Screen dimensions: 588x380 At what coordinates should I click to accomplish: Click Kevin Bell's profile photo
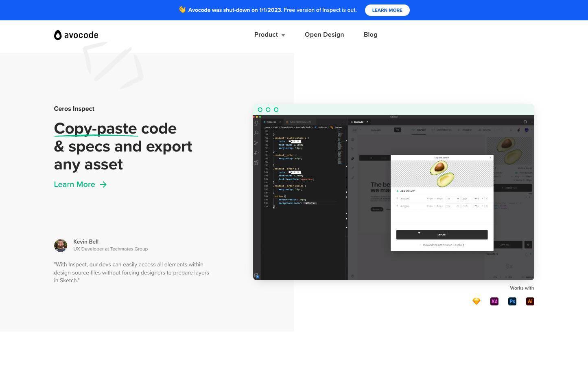pos(61,245)
